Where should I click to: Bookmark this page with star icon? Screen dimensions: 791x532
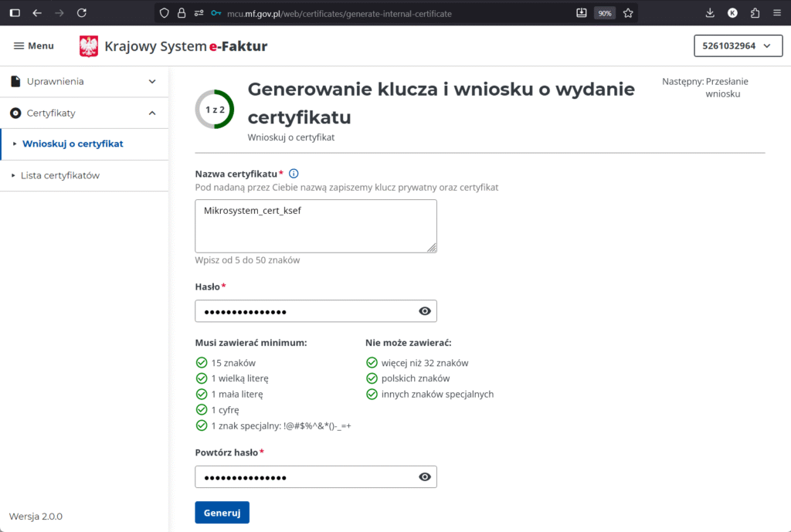click(628, 13)
